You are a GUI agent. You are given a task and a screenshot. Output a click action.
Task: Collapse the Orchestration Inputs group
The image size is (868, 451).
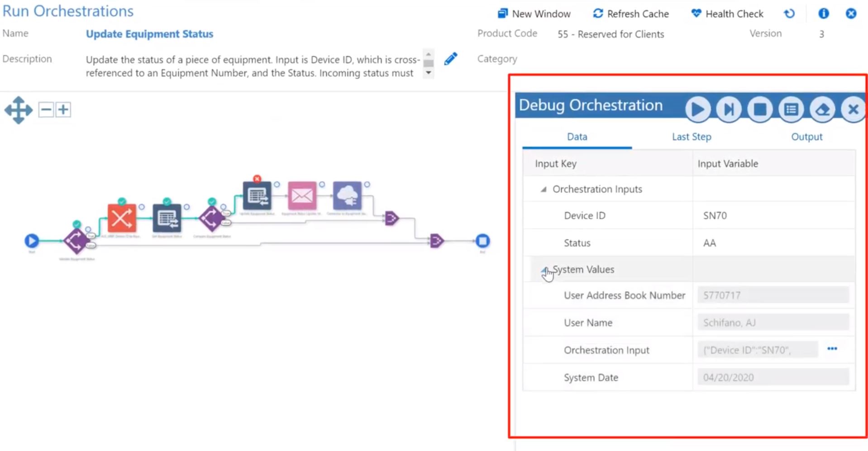(x=544, y=189)
